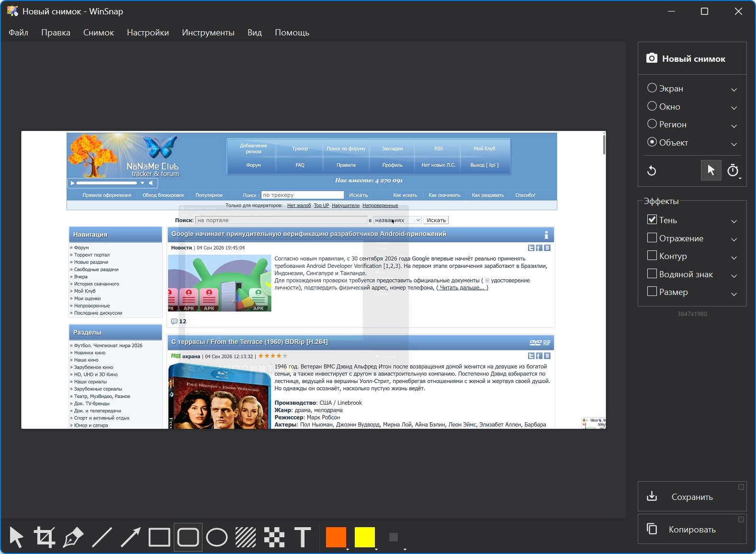The image size is (756, 554).
Task: Uncheck the Тень effect
Action: click(x=652, y=220)
